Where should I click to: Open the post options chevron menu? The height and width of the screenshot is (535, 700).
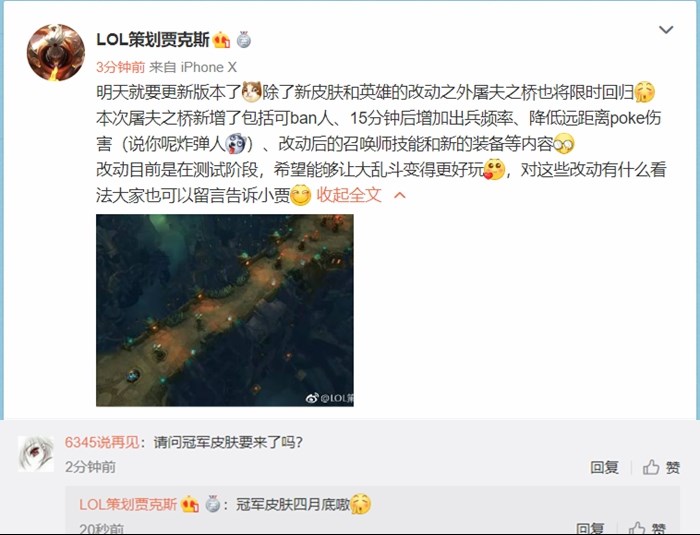[x=666, y=30]
